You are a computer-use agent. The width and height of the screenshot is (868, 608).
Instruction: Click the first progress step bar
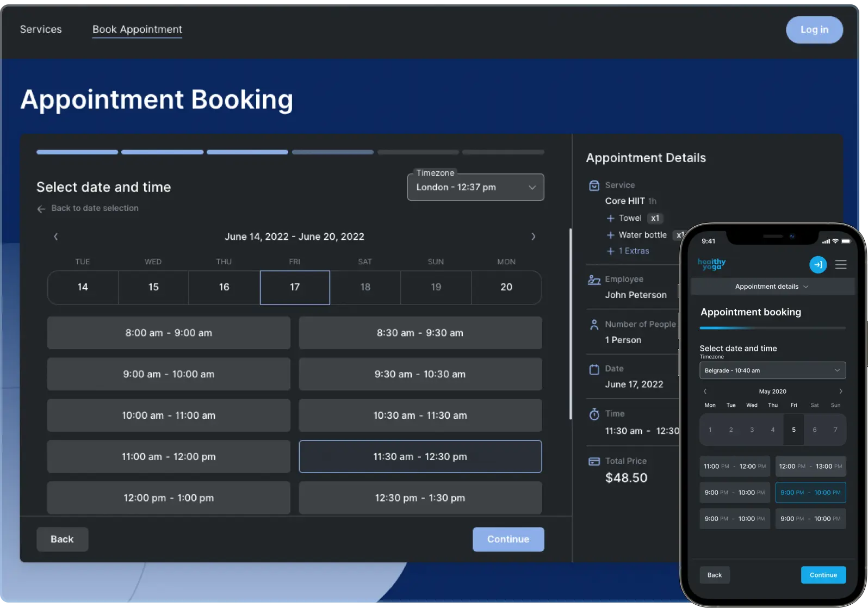coord(77,152)
